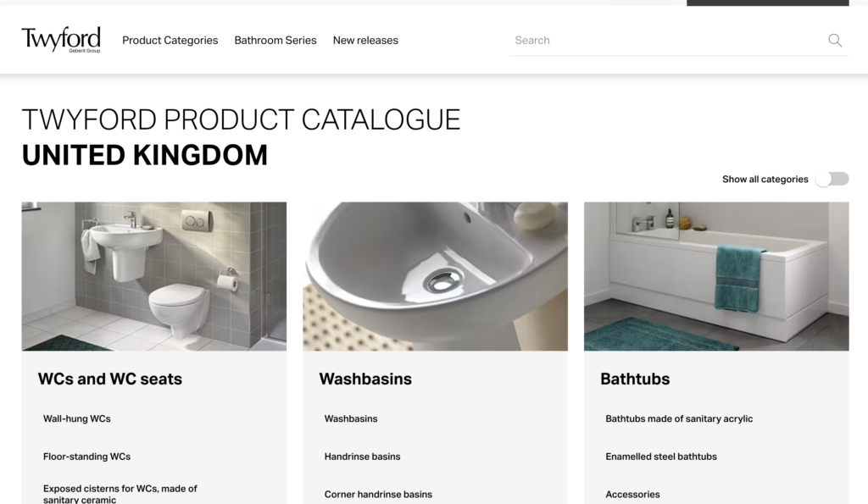Open the Product Categories menu
Image resolution: width=868 pixels, height=504 pixels.
click(x=170, y=41)
